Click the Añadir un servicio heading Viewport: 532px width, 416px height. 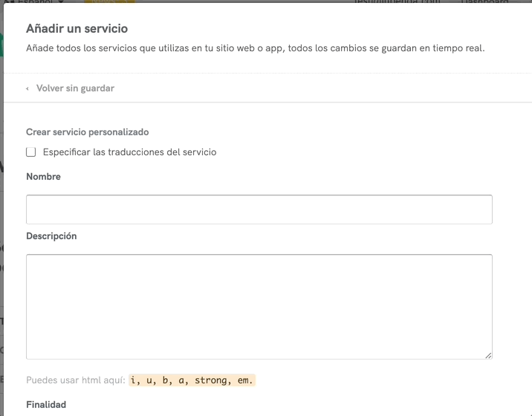77,29
